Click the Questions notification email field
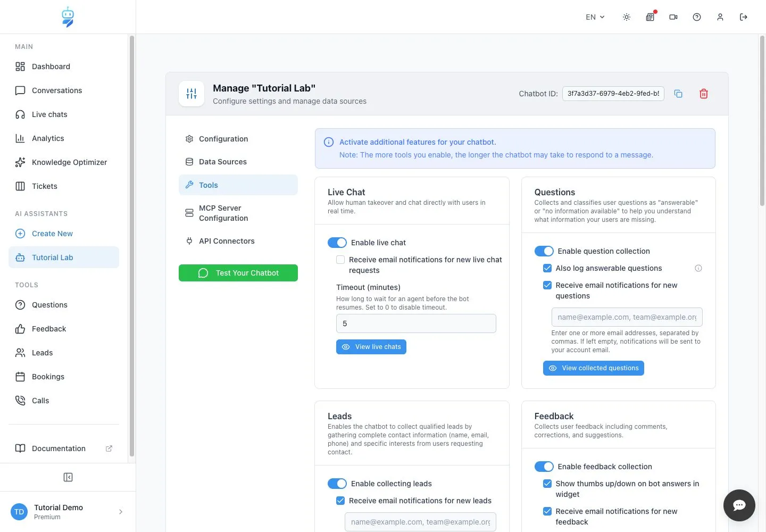The width and height of the screenshot is (766, 532). tap(627, 317)
